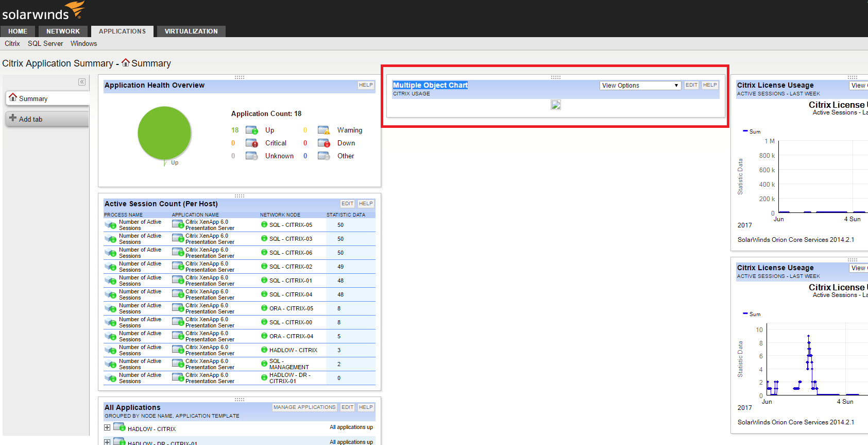
Task: Click the application icon in the SQL - CITRIX-03 row
Action: coord(178,239)
